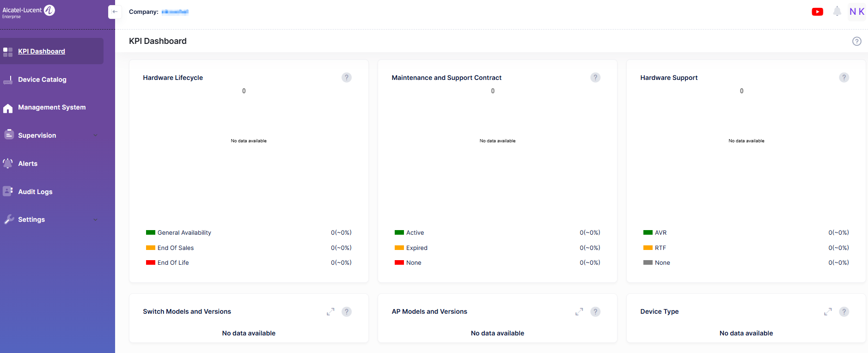Show help for AP Models and Versions

(x=595, y=312)
